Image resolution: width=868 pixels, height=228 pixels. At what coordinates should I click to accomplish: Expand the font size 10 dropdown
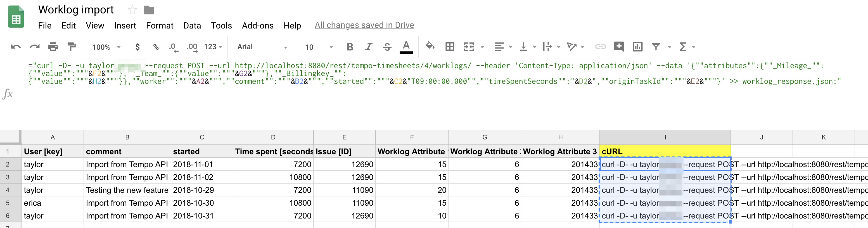click(x=318, y=47)
